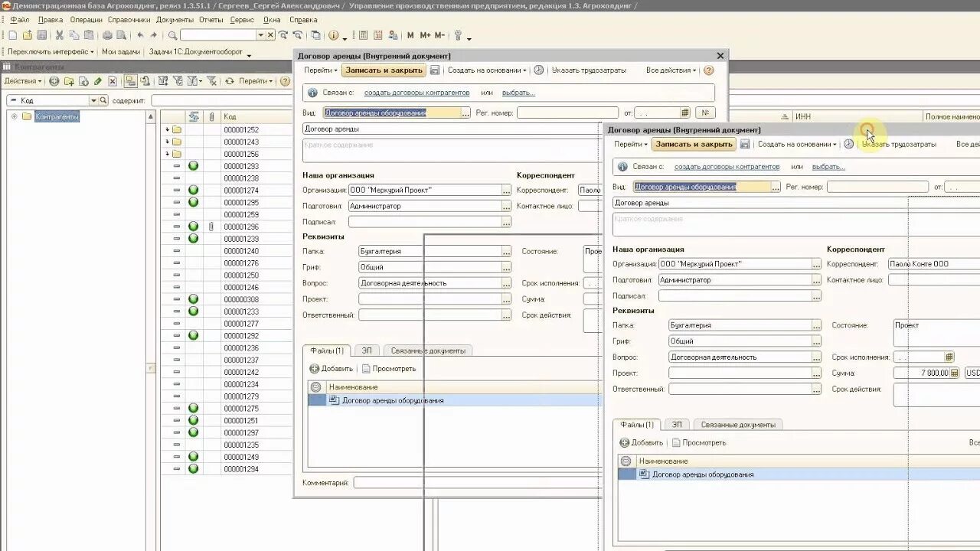
Task: Switch to ЭП tab in front window
Action: pyautogui.click(x=676, y=425)
